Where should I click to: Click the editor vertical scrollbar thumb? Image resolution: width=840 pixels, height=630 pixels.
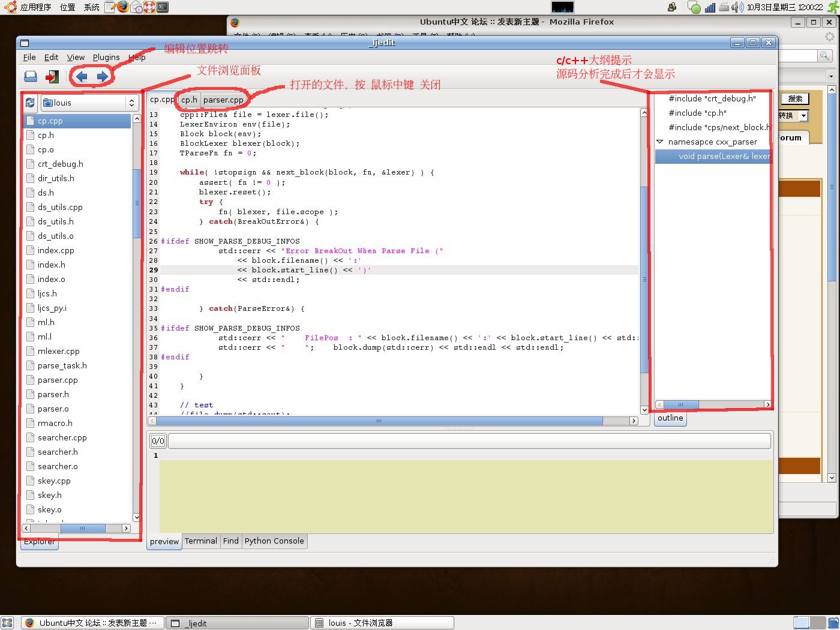pyautogui.click(x=644, y=279)
